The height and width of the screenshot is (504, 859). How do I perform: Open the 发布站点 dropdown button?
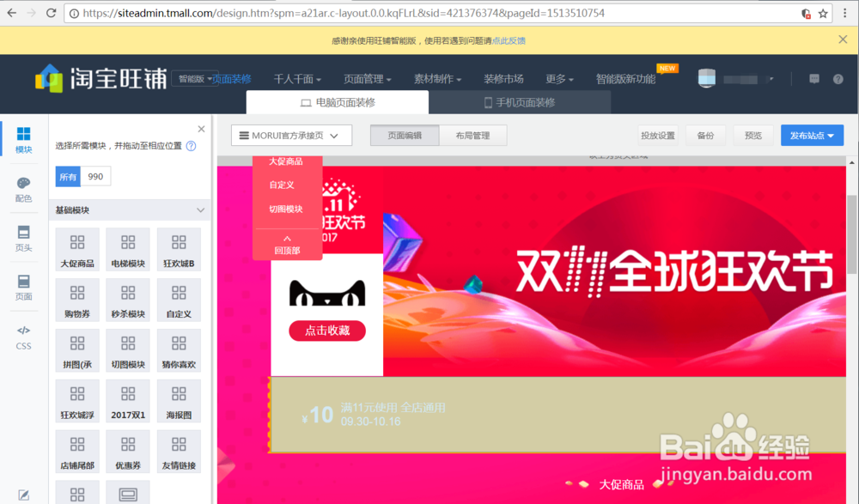812,136
